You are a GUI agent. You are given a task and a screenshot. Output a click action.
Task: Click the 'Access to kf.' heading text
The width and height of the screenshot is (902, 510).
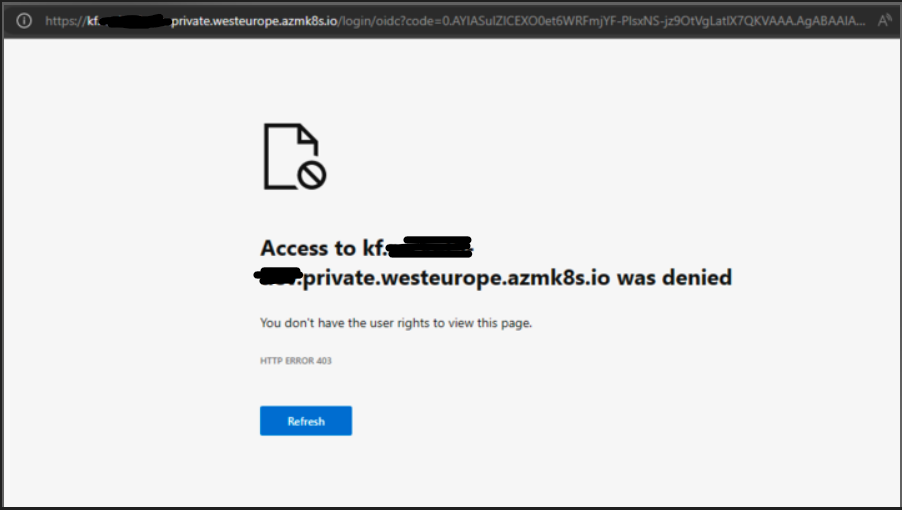[x=324, y=248]
